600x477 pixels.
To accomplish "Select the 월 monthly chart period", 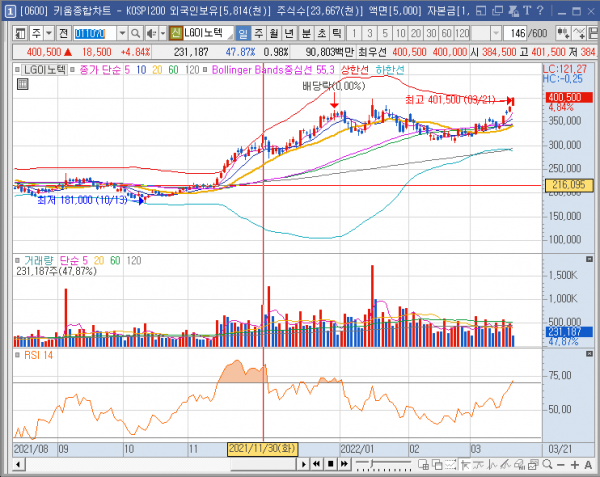I will pyautogui.click(x=274, y=34).
